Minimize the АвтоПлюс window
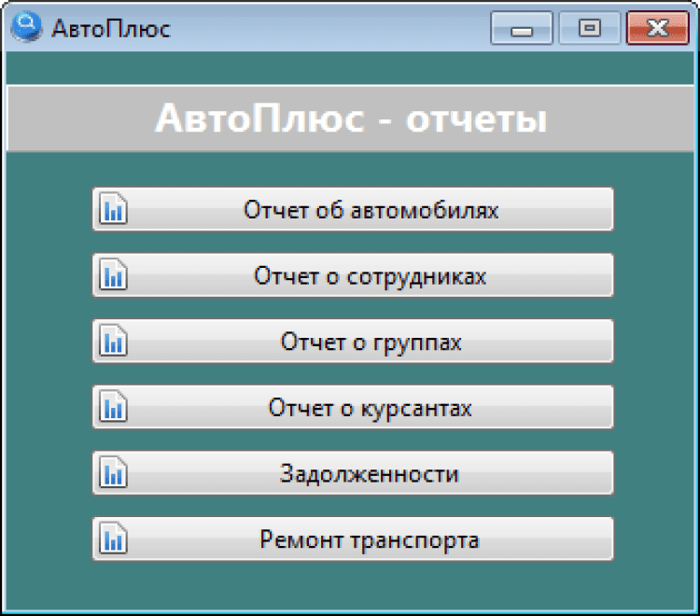700x616 pixels. click(522, 29)
